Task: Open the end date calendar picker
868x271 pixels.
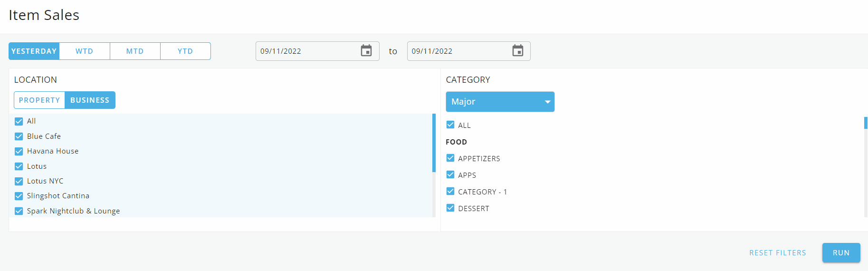Action: point(517,51)
